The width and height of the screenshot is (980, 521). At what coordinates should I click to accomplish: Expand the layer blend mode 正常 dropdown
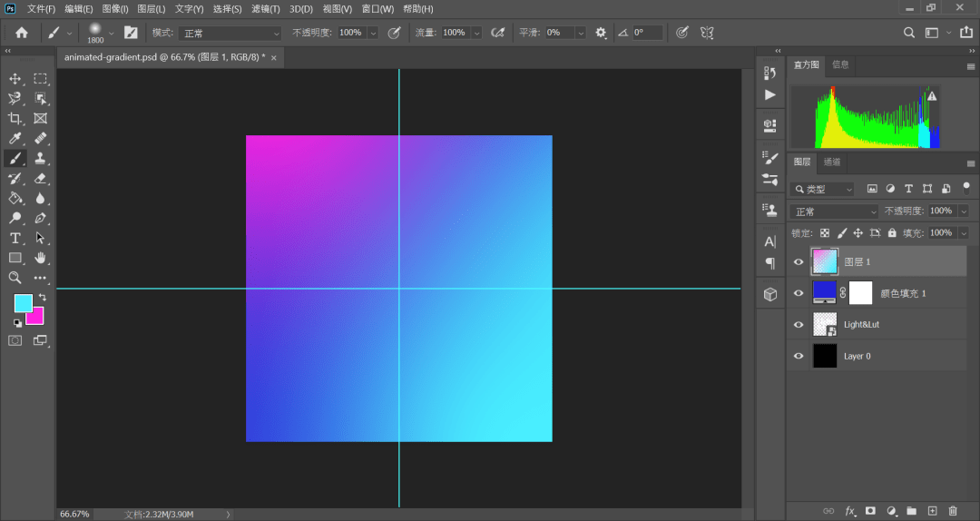click(835, 211)
